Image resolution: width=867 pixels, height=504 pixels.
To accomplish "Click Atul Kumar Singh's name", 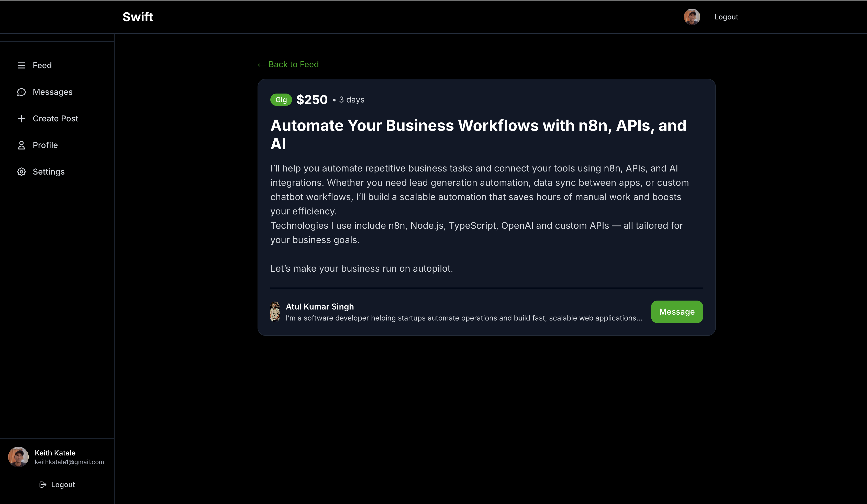I will pos(320,306).
